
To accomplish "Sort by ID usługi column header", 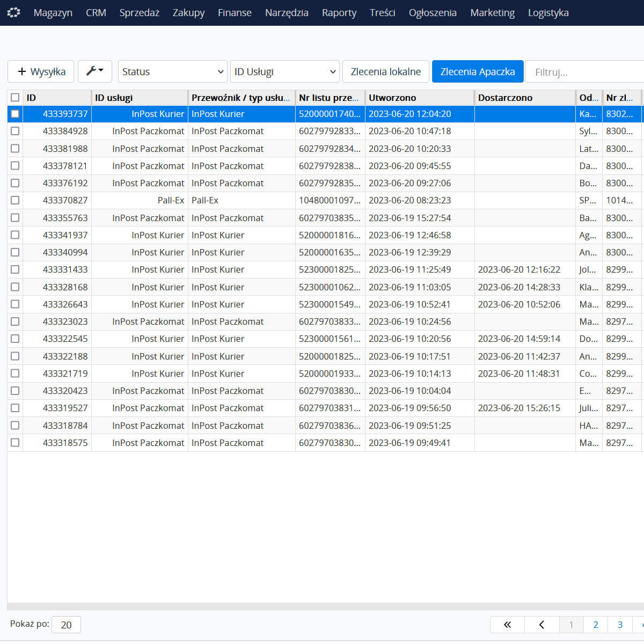I will (x=140, y=98).
